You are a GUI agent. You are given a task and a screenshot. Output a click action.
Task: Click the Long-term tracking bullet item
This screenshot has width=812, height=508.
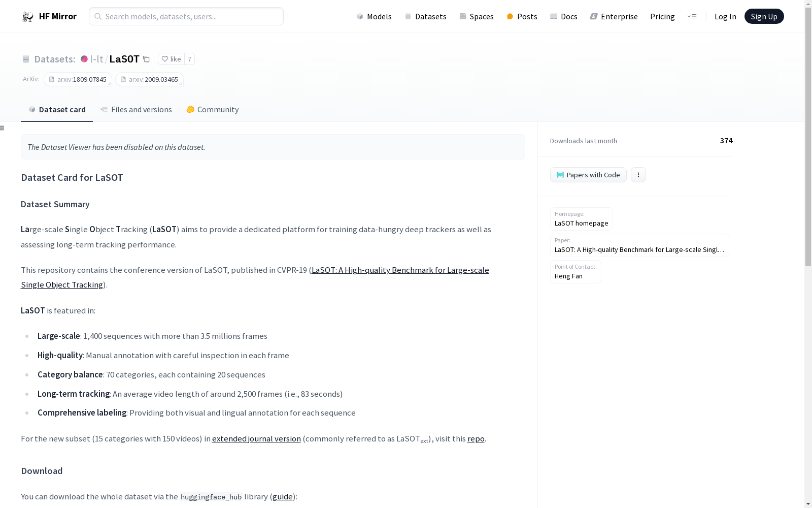coord(190,394)
